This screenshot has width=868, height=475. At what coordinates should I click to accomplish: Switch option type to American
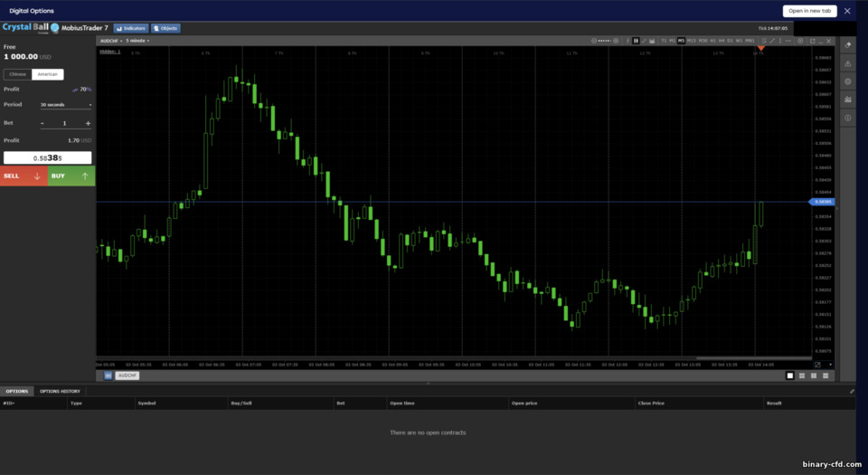click(x=48, y=74)
